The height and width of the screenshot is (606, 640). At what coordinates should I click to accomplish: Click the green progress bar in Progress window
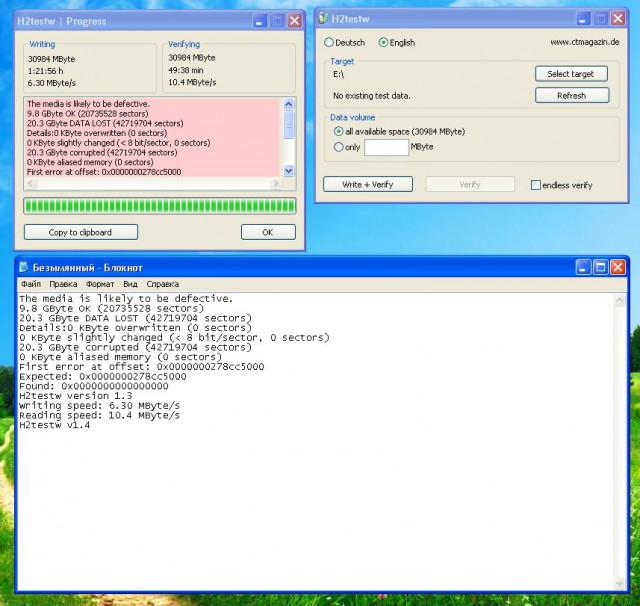pos(160,206)
